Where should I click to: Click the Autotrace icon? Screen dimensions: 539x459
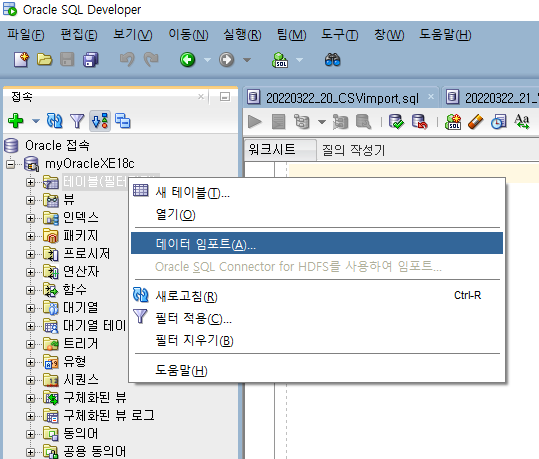pyautogui.click(x=340, y=122)
